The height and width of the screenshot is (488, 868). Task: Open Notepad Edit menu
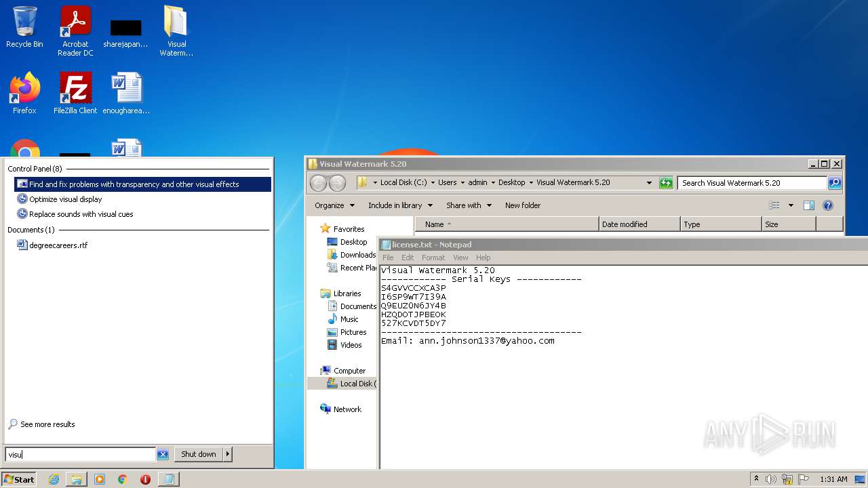[x=408, y=258]
